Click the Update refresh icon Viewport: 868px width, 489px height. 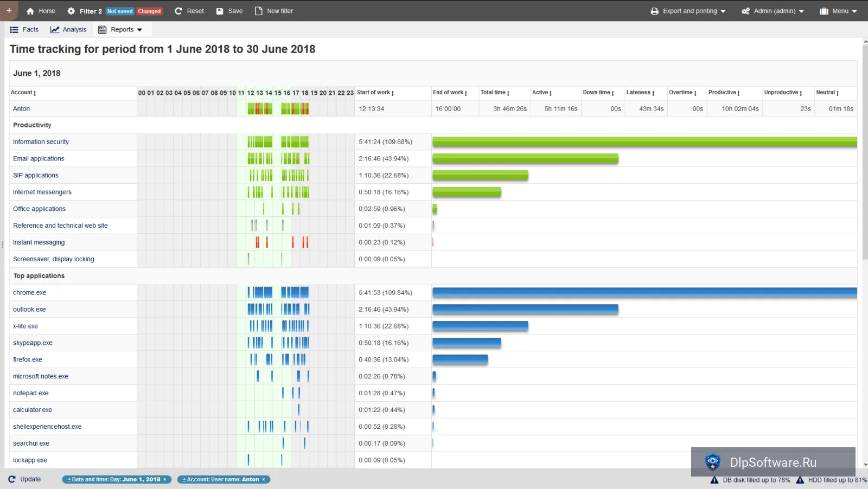click(x=12, y=479)
